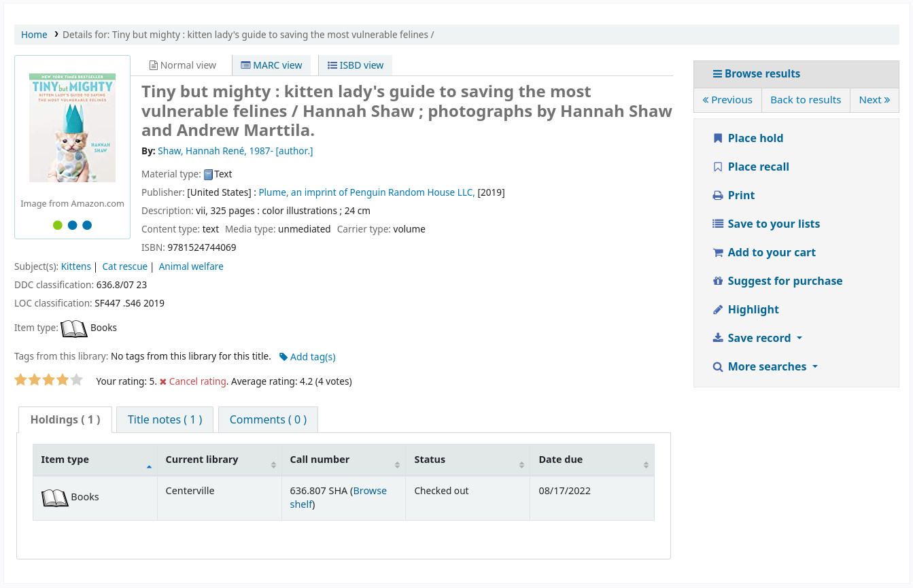Switch to the MARC view tab
Screen dimensions: 913x588
[x=271, y=65]
